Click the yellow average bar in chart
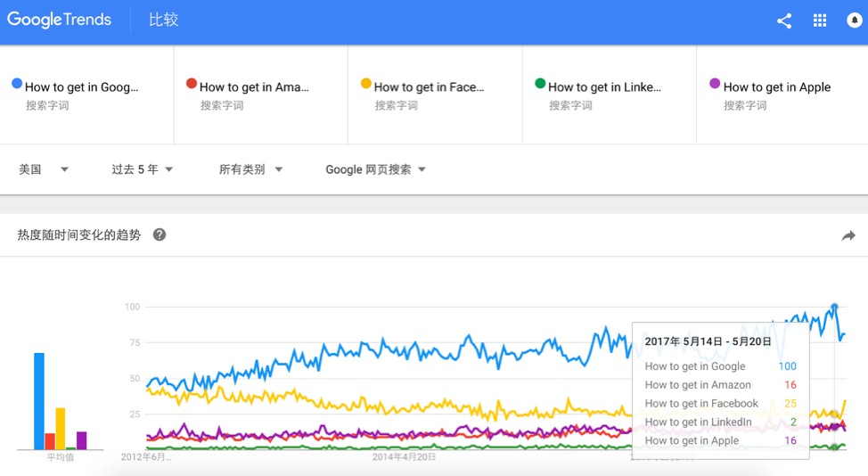 coord(61,429)
